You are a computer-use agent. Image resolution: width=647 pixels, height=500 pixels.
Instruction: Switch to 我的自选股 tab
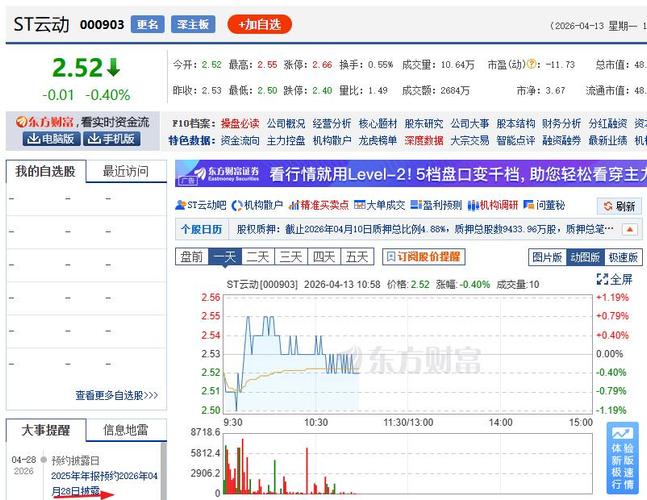[46, 171]
